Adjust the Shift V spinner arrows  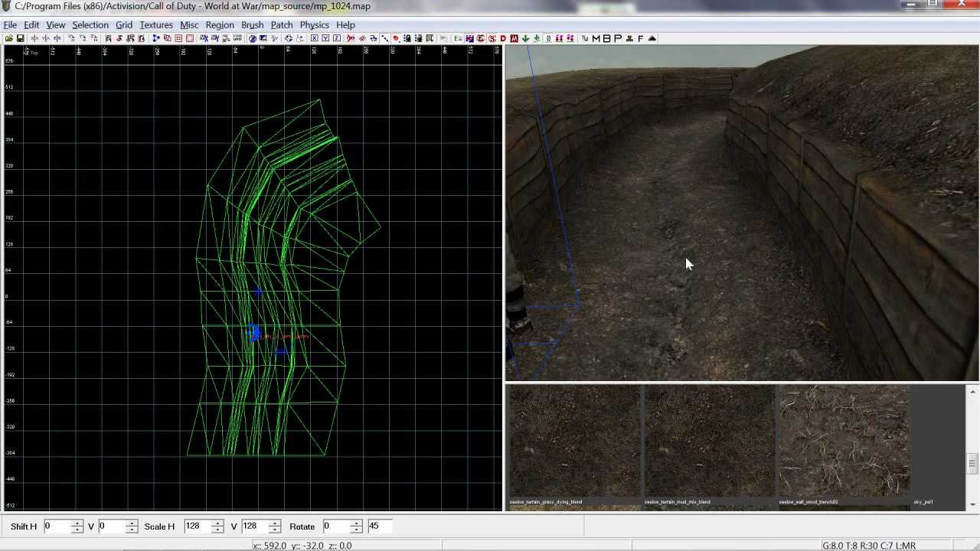(x=132, y=527)
